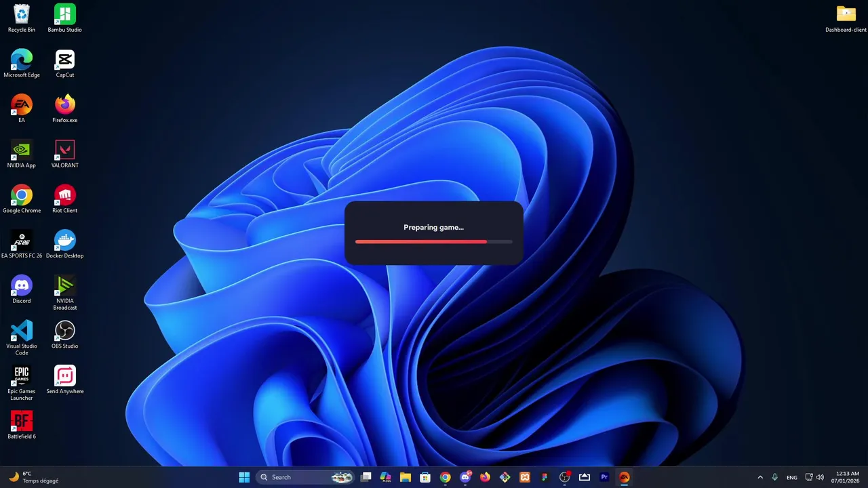The height and width of the screenshot is (488, 868).
Task: Expand the hidden system tray icons
Action: click(760, 477)
